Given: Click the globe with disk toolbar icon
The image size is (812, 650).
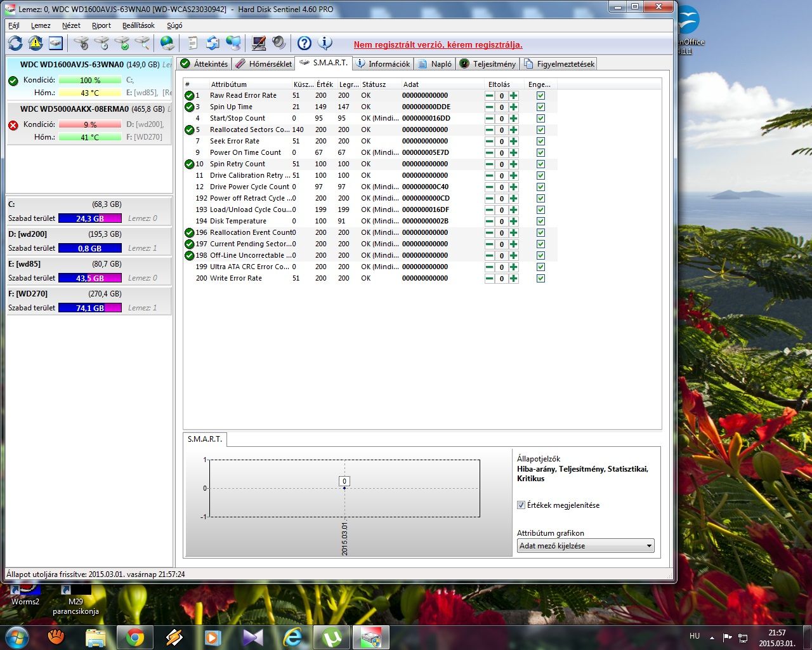Looking at the screenshot, I should pyautogui.click(x=167, y=43).
